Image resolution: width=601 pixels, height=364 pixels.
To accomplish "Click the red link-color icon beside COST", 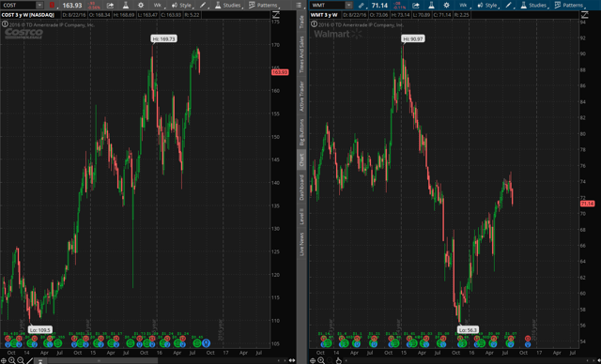I will [52, 5].
